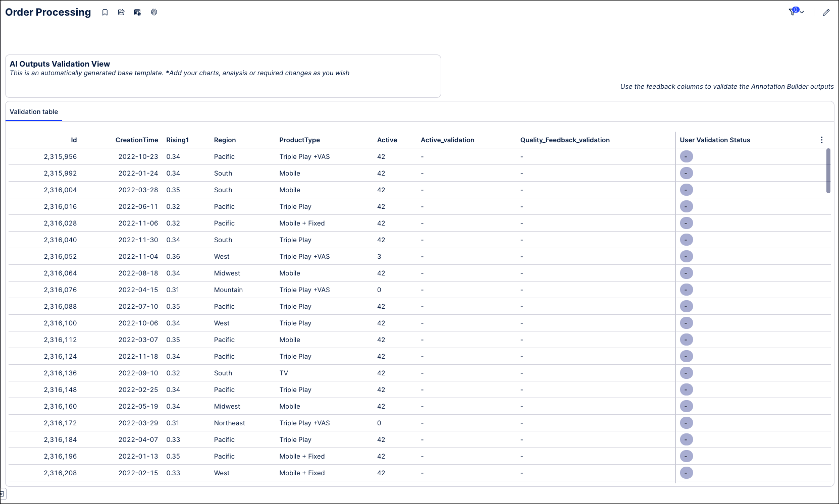
Task: Open the Quality_Feedback_validation column header
Action: pos(564,140)
